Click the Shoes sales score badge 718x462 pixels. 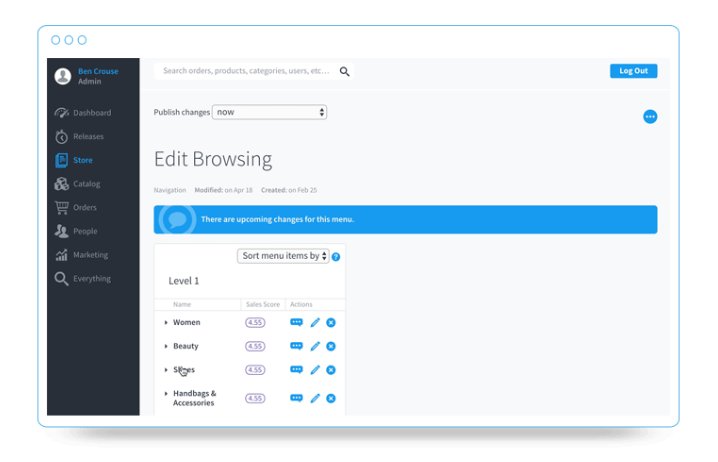click(255, 370)
